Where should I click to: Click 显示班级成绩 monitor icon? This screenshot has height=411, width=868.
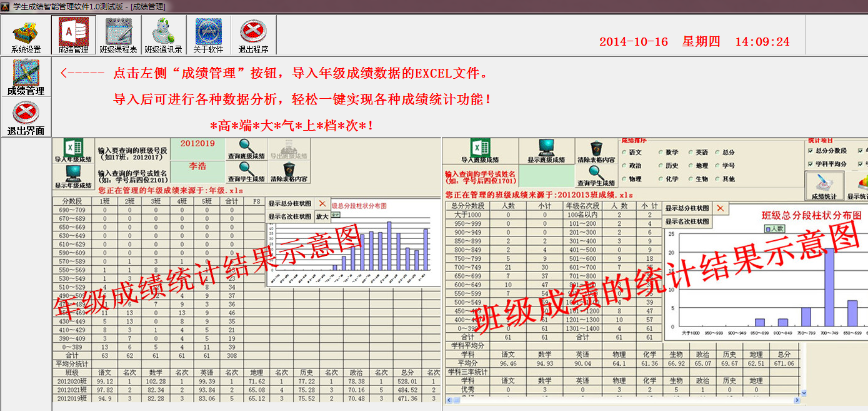[546, 151]
